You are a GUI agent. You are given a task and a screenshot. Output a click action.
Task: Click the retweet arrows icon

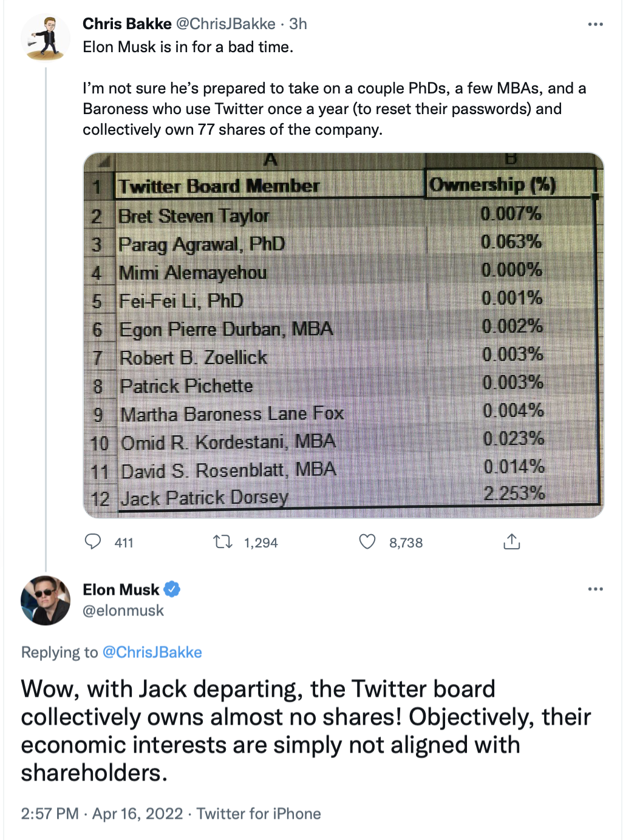[x=223, y=541]
